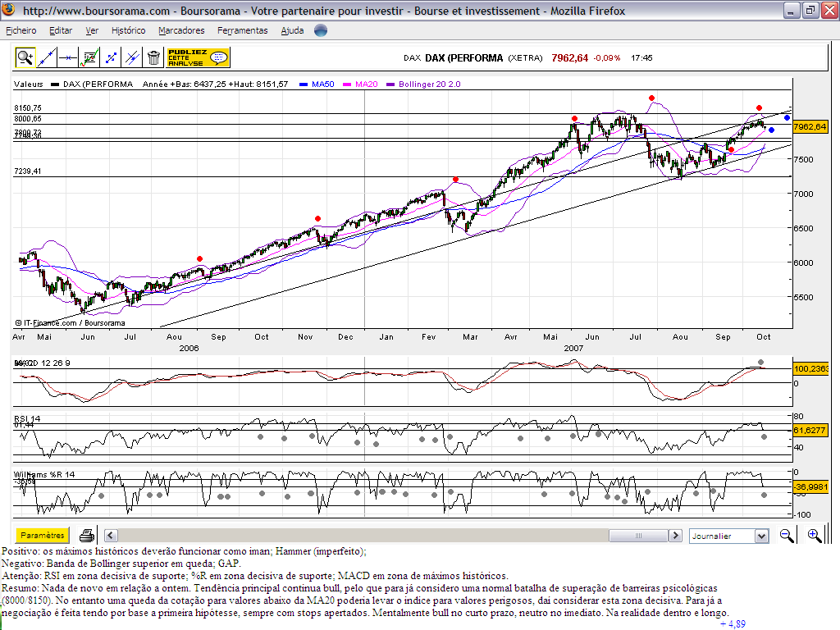
Task: Click the Bollinger 20 2.0 legend label
Action: click(x=430, y=84)
